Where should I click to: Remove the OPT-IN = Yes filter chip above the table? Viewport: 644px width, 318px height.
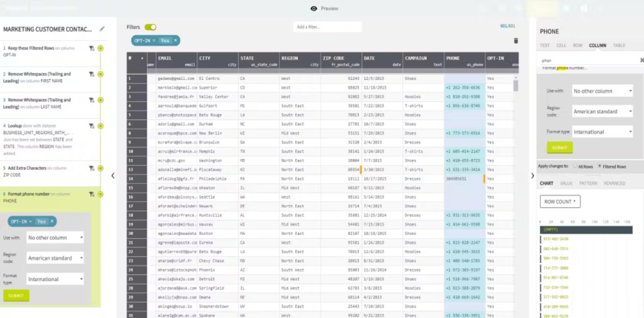(175, 41)
